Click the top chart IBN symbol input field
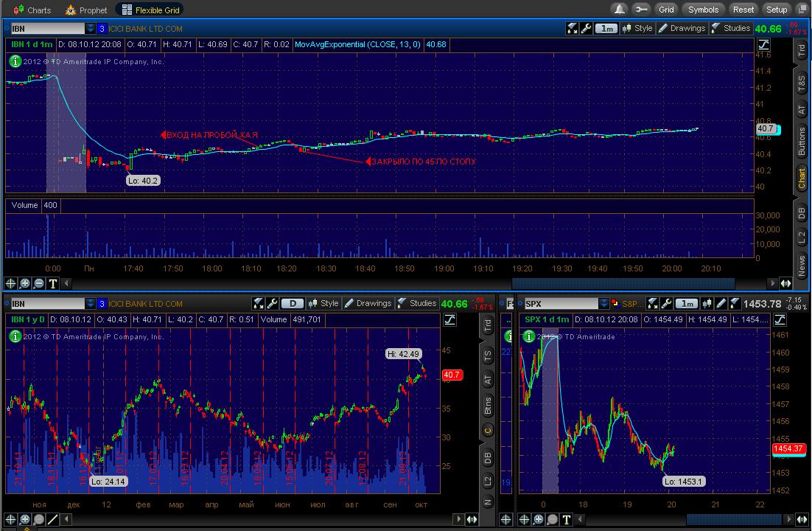This screenshot has width=812, height=531. (x=48, y=29)
